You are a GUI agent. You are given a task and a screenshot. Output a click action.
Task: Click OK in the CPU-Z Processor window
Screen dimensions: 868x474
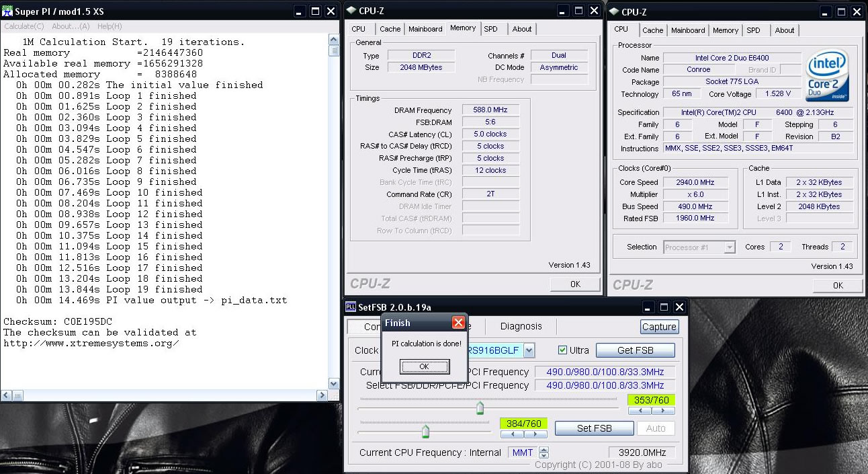coord(838,286)
